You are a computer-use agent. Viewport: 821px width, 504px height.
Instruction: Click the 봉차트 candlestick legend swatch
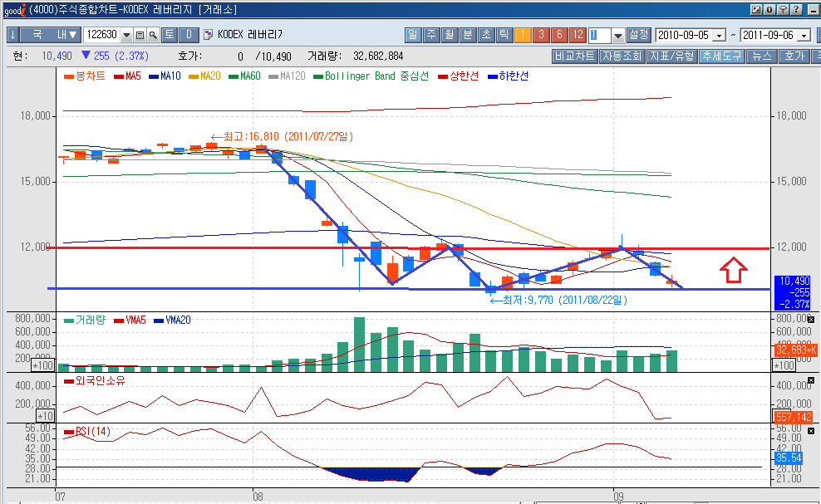coord(69,77)
